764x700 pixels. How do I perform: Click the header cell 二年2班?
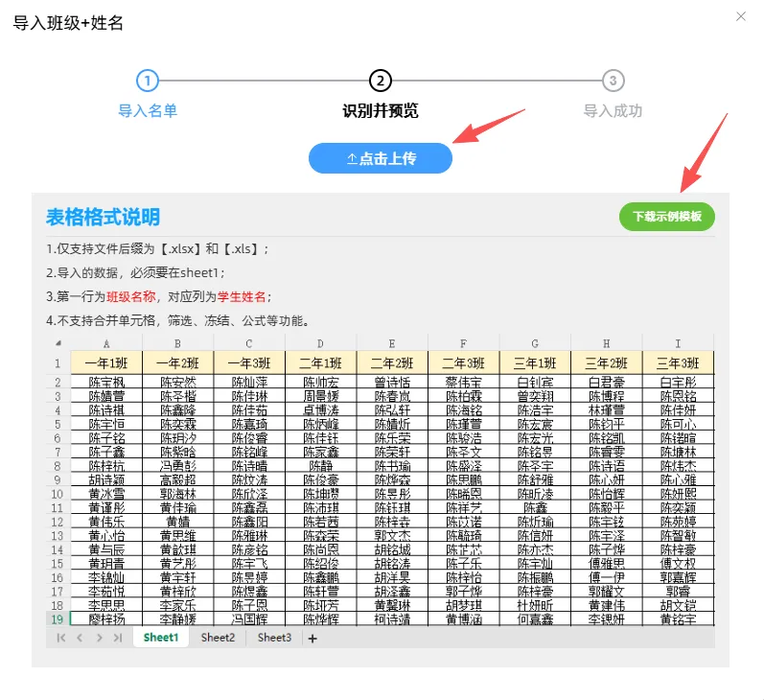tap(392, 363)
